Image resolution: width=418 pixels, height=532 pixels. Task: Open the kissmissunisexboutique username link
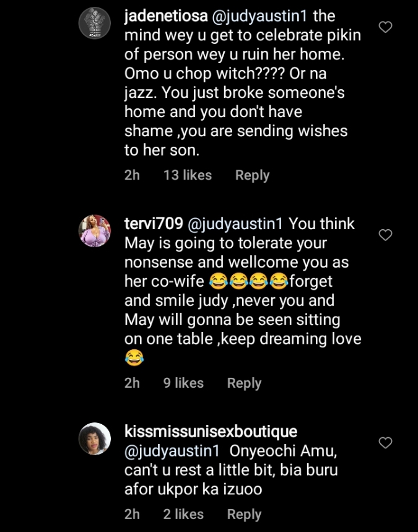[x=211, y=431]
